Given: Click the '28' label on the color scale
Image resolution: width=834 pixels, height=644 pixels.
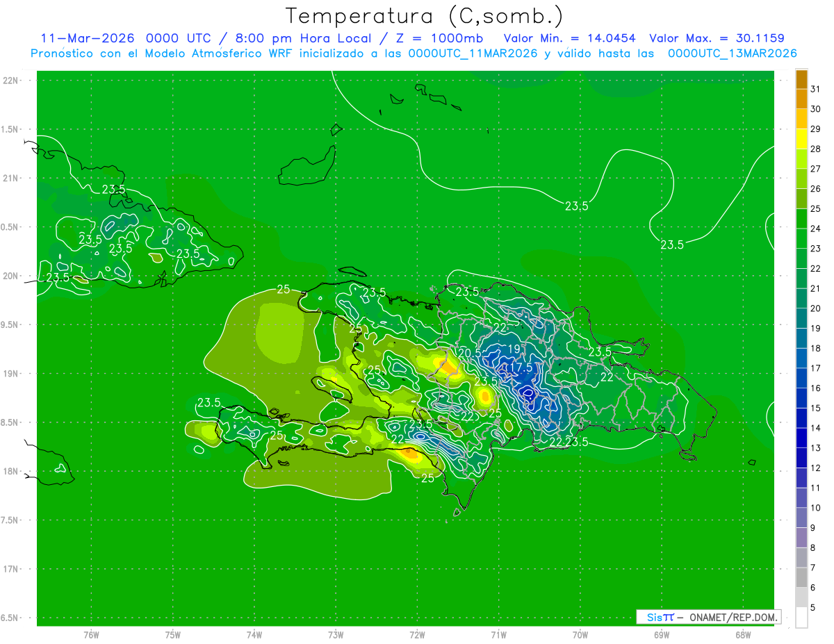Looking at the screenshot, I should pos(816,149).
